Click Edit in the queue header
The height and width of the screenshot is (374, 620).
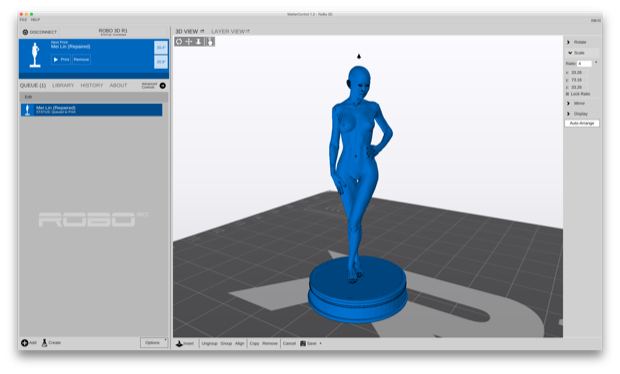tap(28, 97)
